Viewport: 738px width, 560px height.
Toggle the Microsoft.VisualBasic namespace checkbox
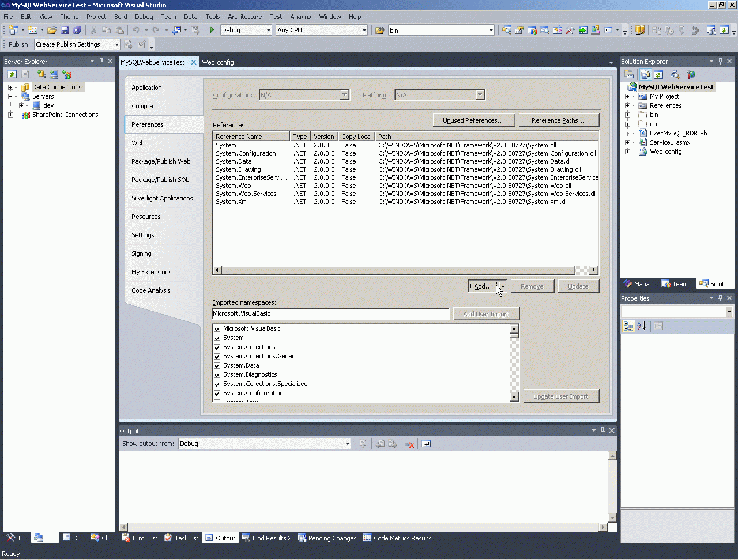click(x=217, y=328)
